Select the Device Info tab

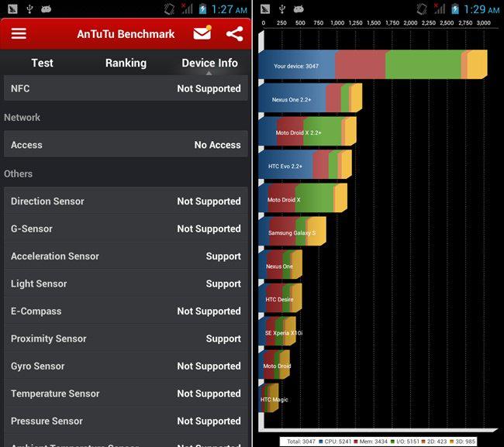[x=209, y=63]
